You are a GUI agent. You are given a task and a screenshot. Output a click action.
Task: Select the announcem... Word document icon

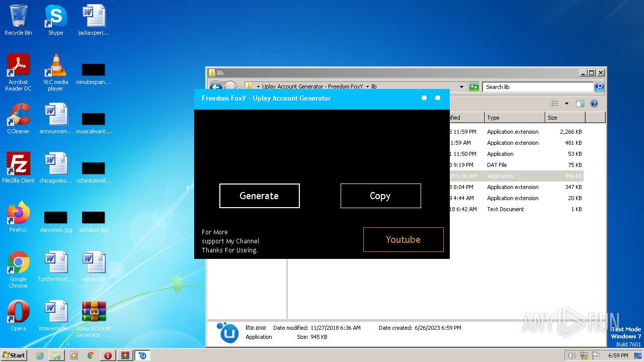point(55,119)
